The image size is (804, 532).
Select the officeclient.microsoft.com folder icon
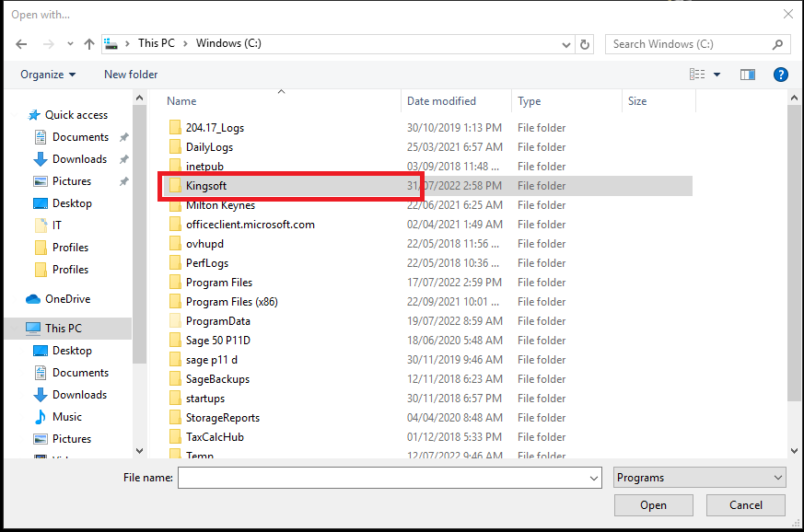(175, 225)
